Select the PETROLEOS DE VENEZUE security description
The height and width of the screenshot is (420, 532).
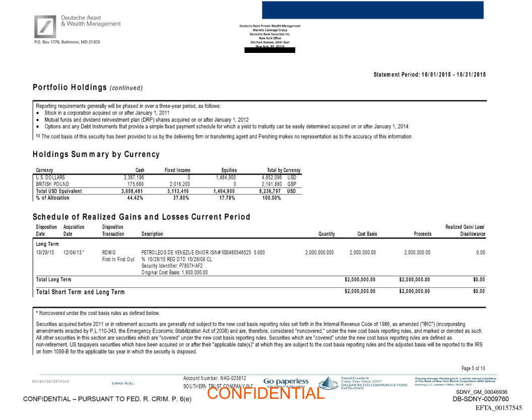[x=203, y=253]
